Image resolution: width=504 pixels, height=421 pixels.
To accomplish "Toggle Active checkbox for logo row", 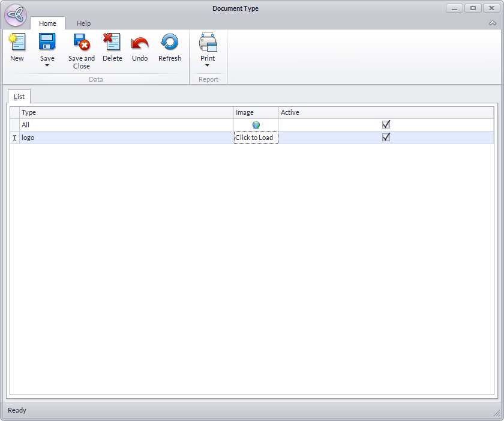I will [386, 138].
